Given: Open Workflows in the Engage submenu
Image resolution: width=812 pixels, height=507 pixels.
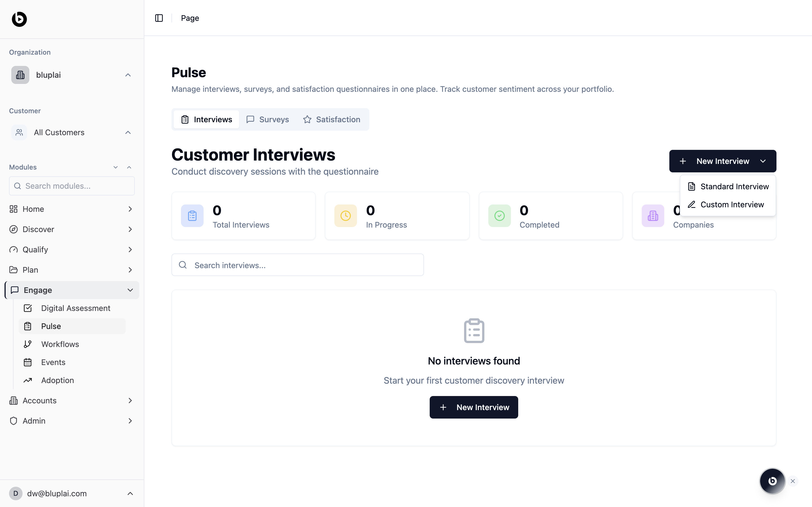Looking at the screenshot, I should [x=60, y=344].
